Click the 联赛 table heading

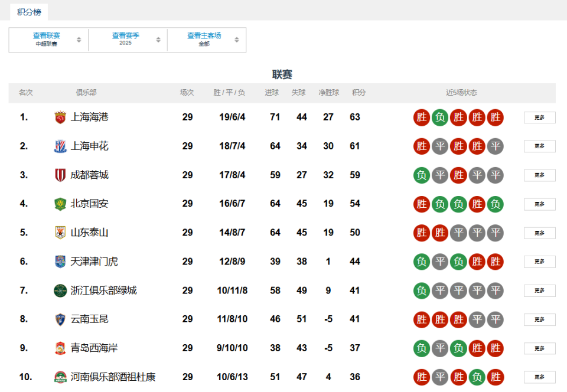(x=282, y=74)
